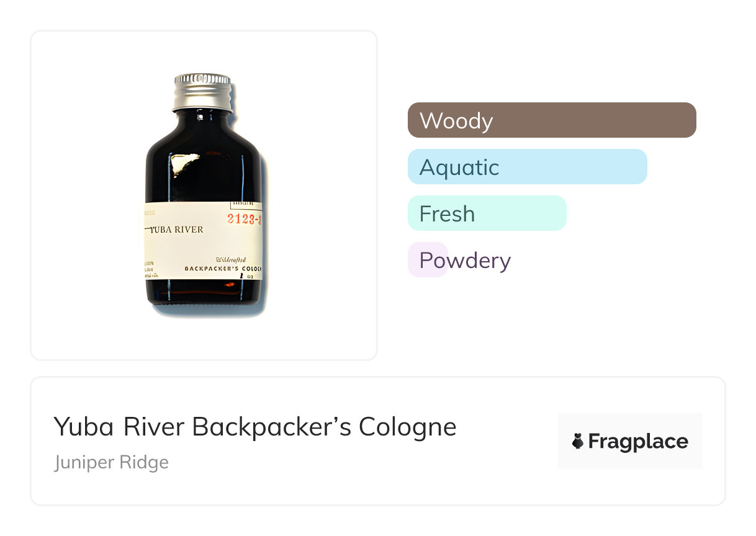Click the small boxed text above the red number
This screenshot has height=536, width=756.
(x=245, y=203)
